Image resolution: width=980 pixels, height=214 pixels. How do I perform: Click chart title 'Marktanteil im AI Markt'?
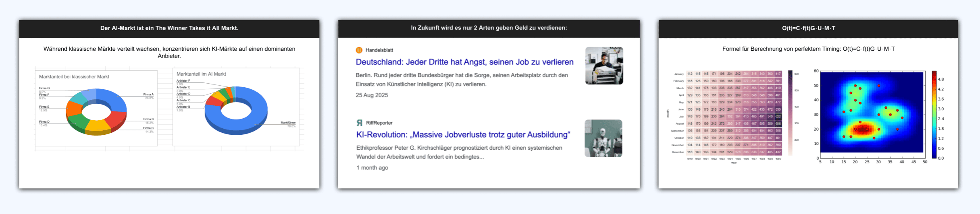click(201, 74)
